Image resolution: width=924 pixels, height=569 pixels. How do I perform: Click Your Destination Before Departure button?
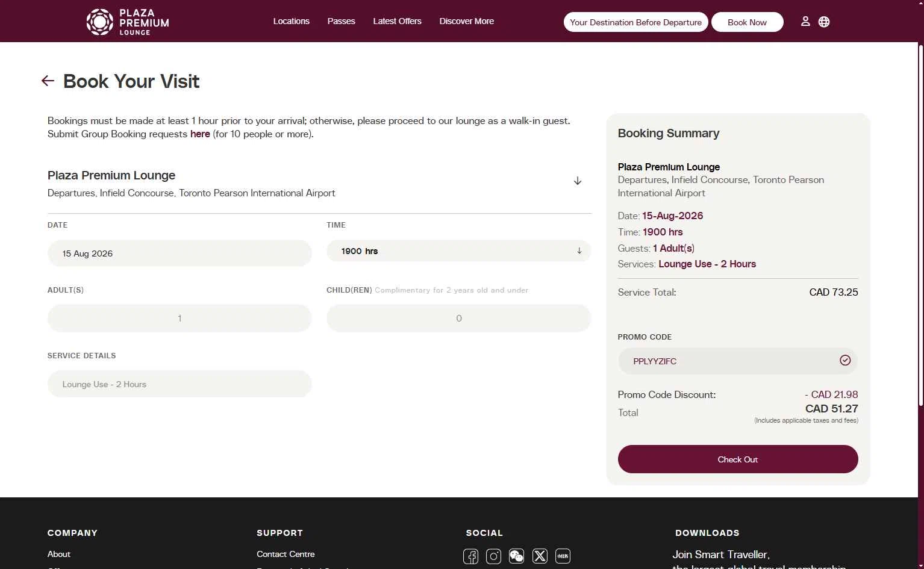tap(635, 22)
